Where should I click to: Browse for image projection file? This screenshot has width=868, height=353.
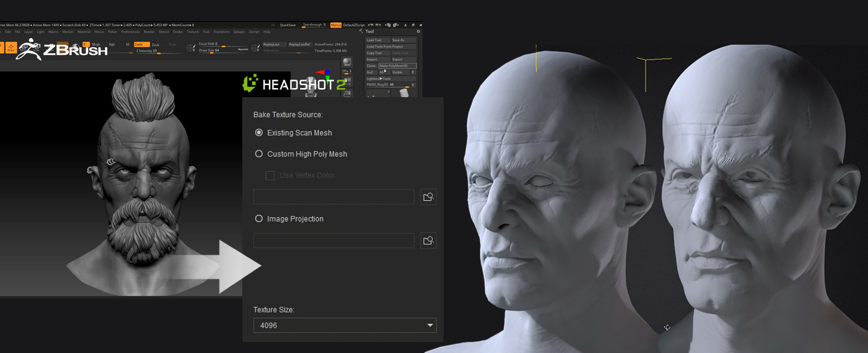[428, 241]
